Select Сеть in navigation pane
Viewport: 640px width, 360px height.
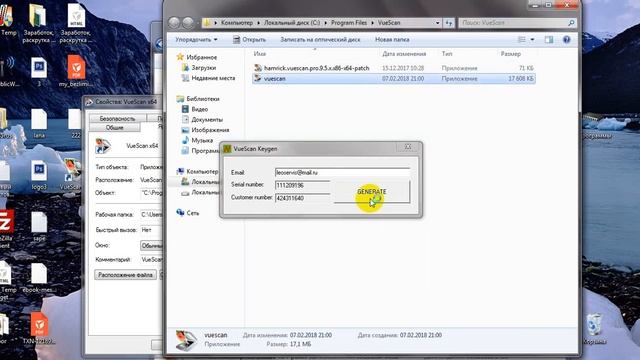tap(193, 213)
